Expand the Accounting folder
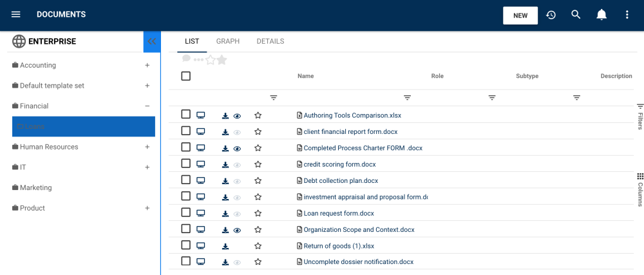 (147, 65)
